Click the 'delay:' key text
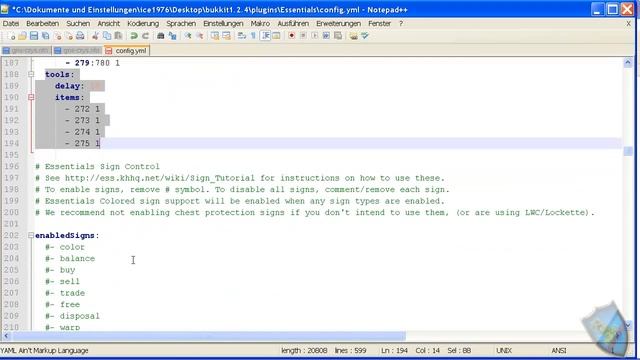Image resolution: width=640 pixels, height=360 pixels. [69, 86]
